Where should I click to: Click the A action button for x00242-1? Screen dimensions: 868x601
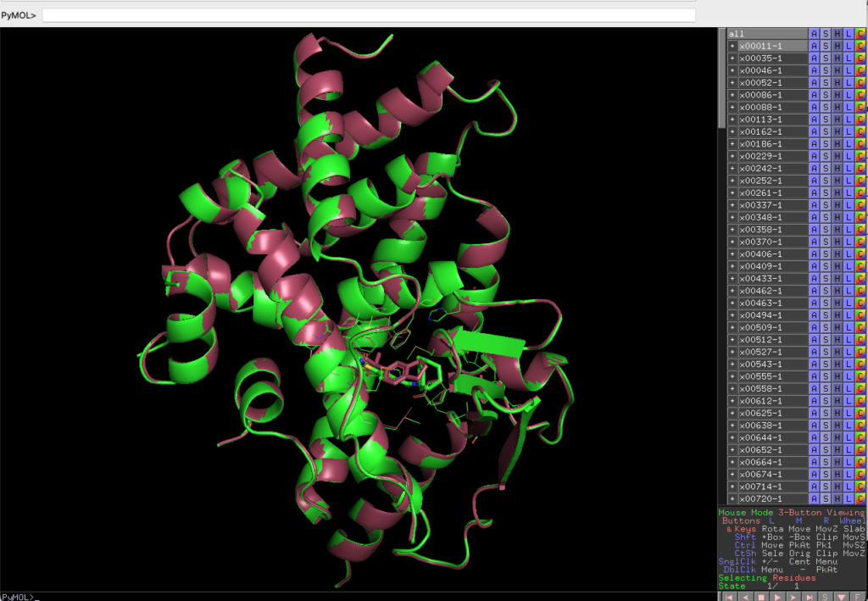814,168
